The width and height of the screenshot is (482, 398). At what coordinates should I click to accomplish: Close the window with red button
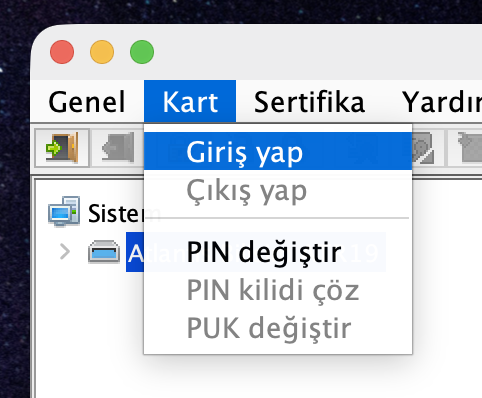point(62,52)
